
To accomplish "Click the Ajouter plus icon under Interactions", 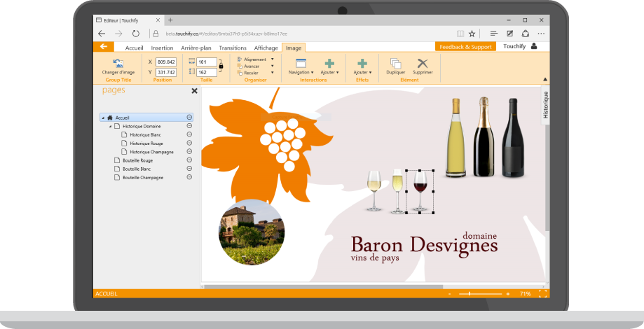I will [x=329, y=63].
